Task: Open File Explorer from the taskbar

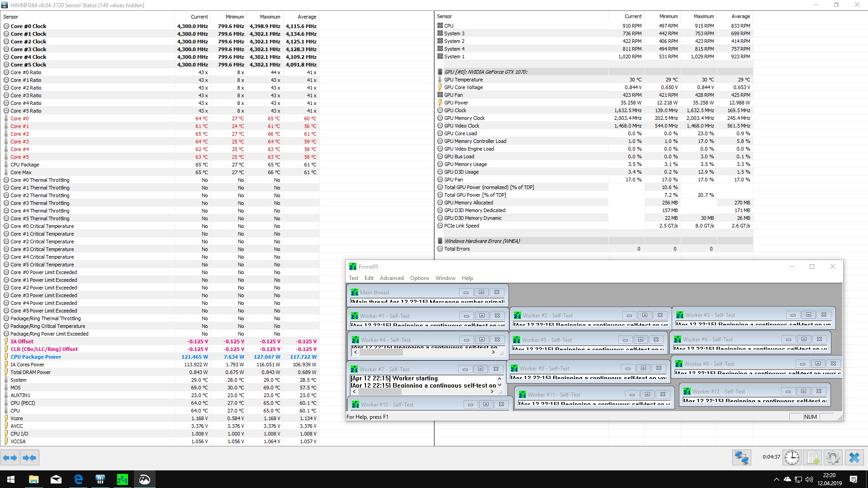Action: click(x=33, y=479)
